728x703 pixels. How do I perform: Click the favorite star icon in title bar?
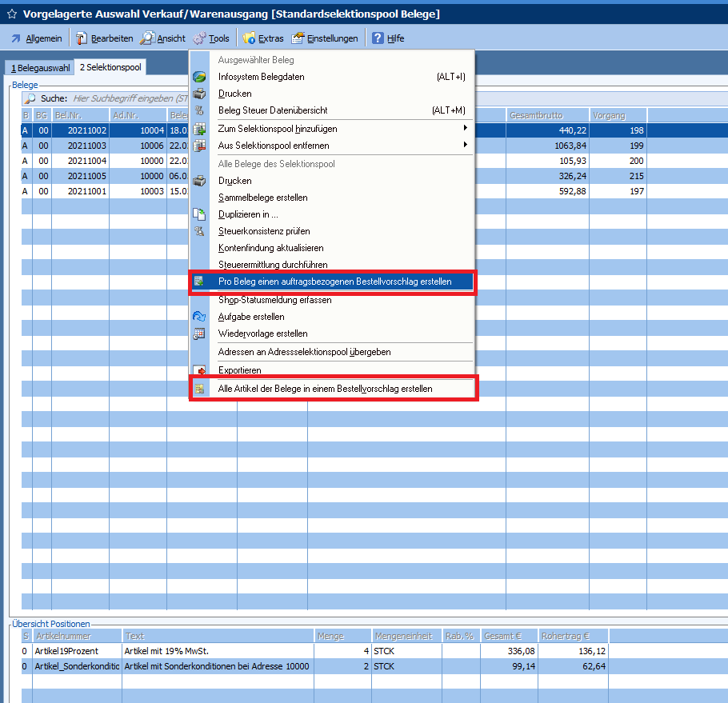[11, 14]
